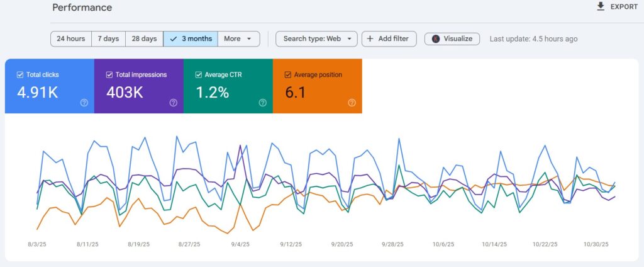Screen dimensions: 644x267
Task: Click the orange Average position card
Action: [x=317, y=91]
